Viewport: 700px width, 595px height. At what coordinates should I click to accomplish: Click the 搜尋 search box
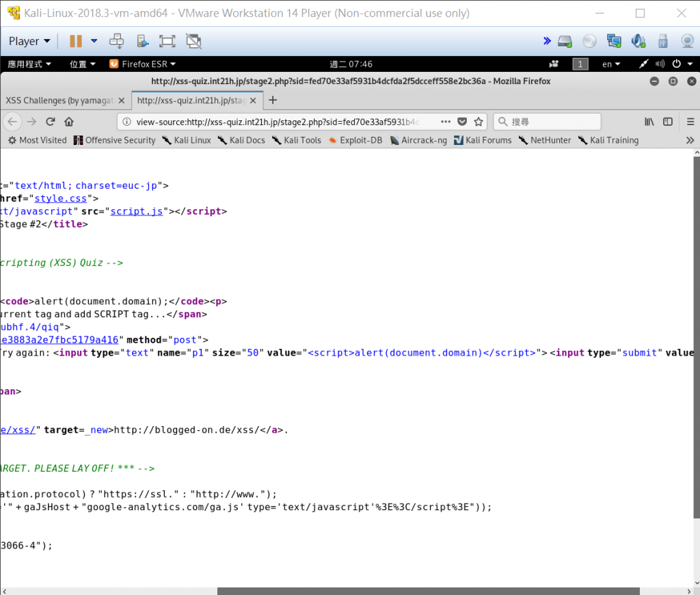[x=547, y=122]
